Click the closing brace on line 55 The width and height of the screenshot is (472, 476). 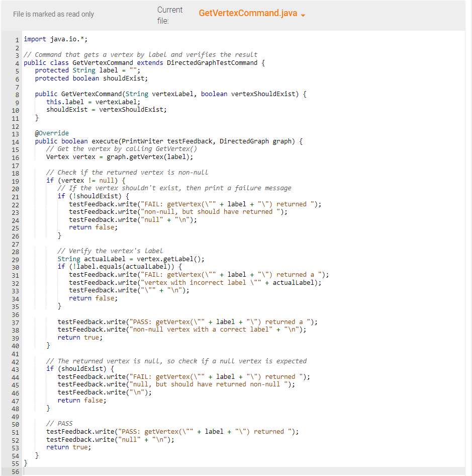(x=25, y=462)
